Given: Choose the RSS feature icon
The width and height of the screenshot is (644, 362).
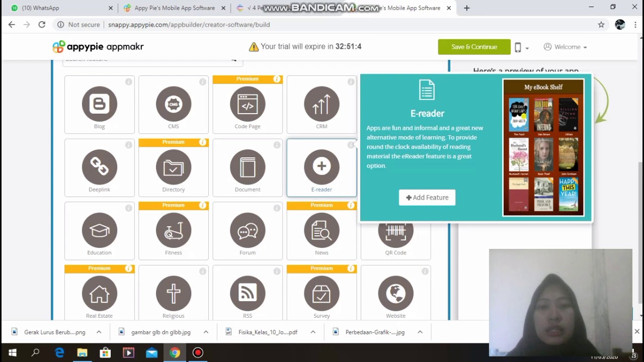Looking at the screenshot, I should coord(248,294).
